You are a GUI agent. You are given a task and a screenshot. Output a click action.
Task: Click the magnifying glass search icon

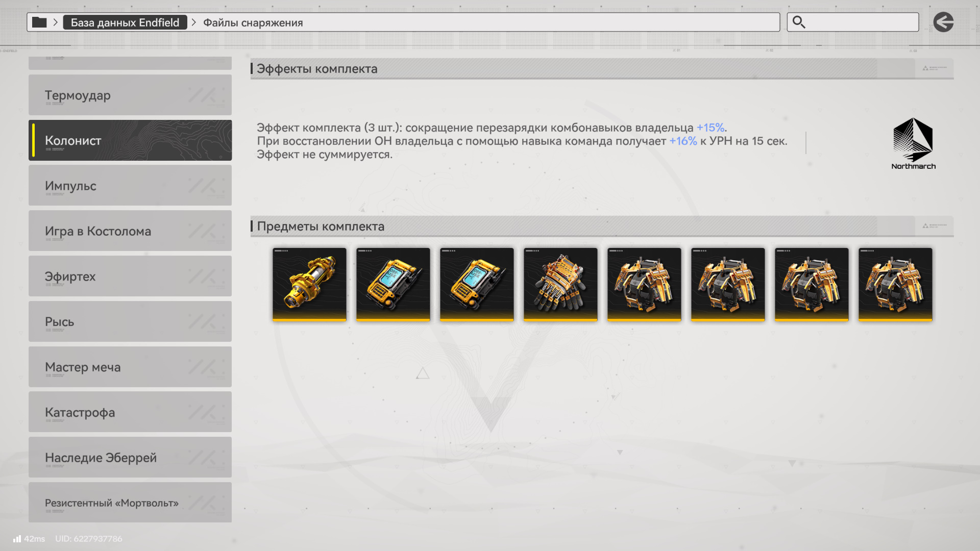click(799, 22)
